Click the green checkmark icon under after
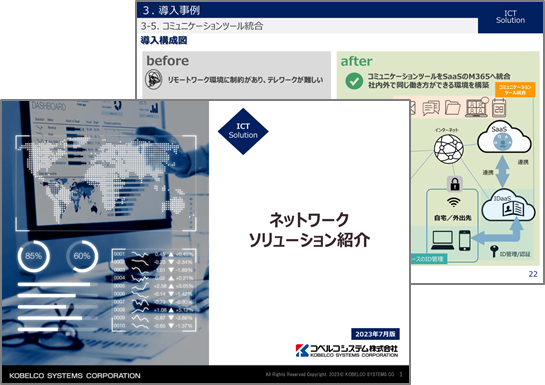 (354, 81)
